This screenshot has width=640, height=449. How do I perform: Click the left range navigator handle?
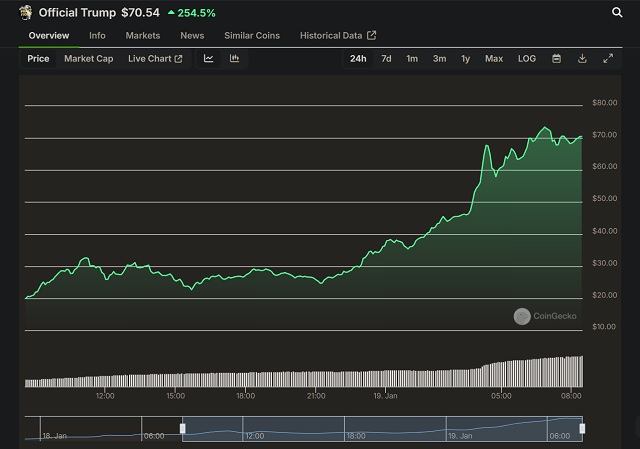click(182, 428)
